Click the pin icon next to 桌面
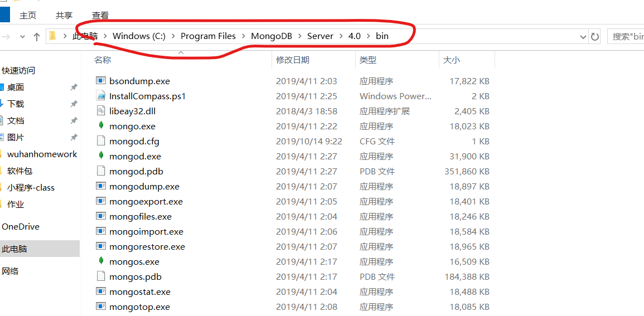The height and width of the screenshot is (316, 644). click(74, 87)
